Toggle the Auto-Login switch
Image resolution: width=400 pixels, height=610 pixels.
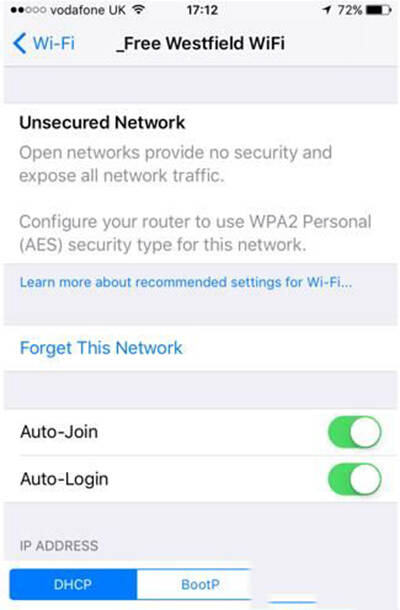354,479
